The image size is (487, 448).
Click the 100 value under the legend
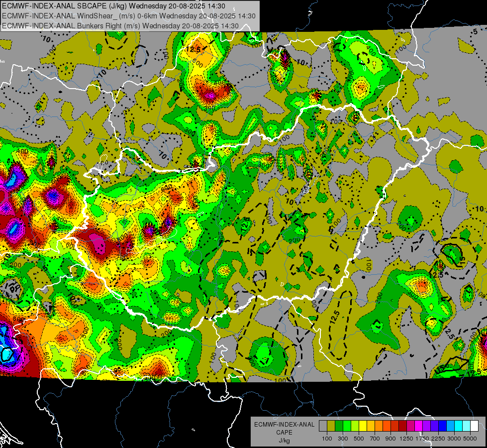pyautogui.click(x=327, y=439)
